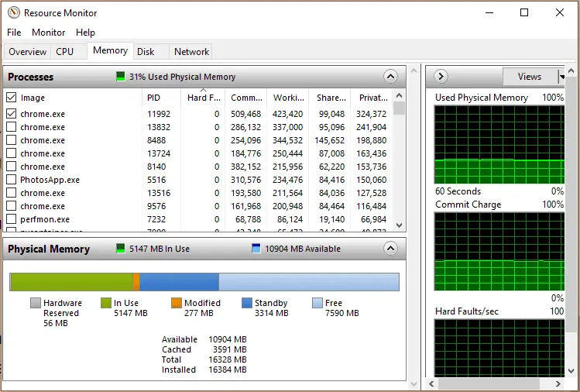Screen dimensions: 580x392
Task: Open the Help menu
Action: click(85, 33)
